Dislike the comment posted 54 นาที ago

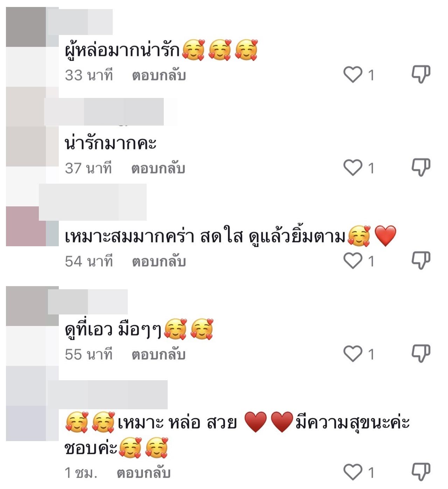(x=421, y=260)
